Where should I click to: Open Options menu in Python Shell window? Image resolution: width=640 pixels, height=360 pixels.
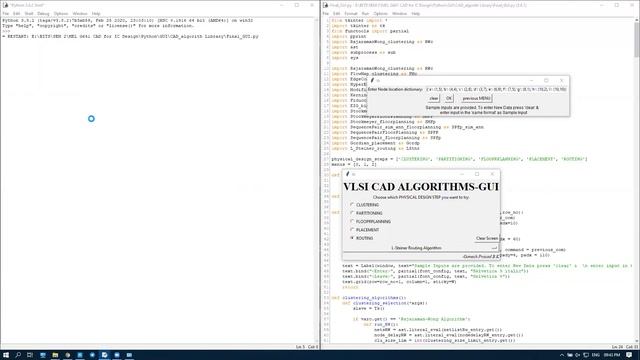point(61,13)
